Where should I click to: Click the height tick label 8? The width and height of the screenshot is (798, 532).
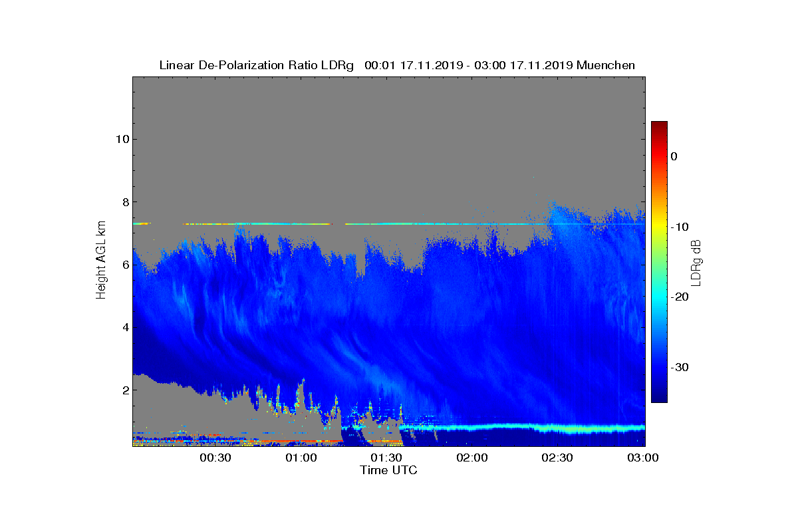point(125,201)
